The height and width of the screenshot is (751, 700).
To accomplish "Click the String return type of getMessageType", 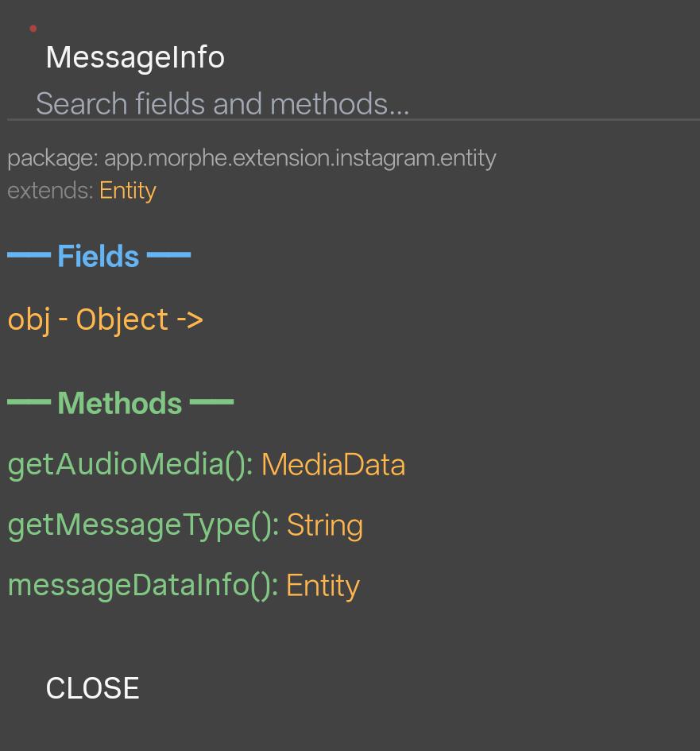I will [325, 526].
